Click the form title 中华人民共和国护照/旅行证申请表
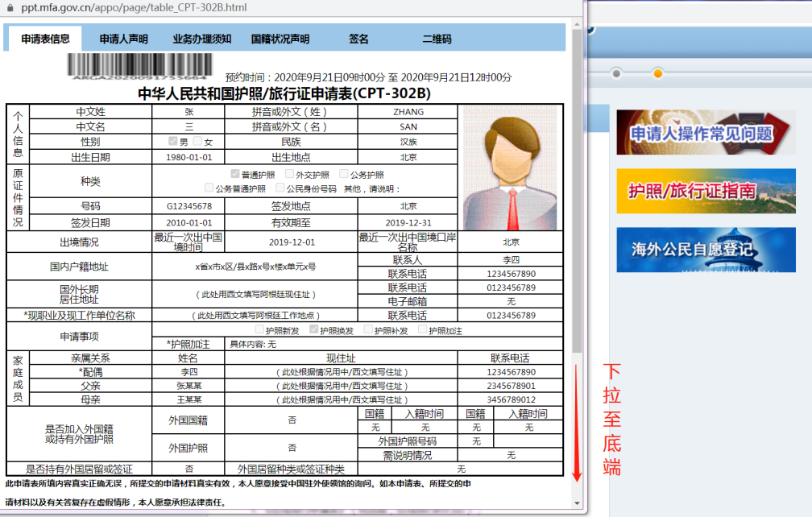 284,93
